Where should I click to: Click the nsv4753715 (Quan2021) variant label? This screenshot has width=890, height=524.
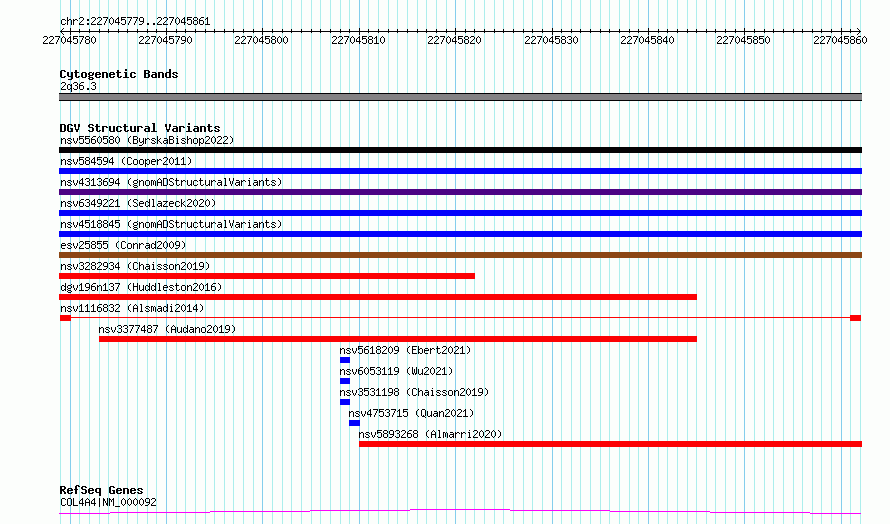(411, 413)
